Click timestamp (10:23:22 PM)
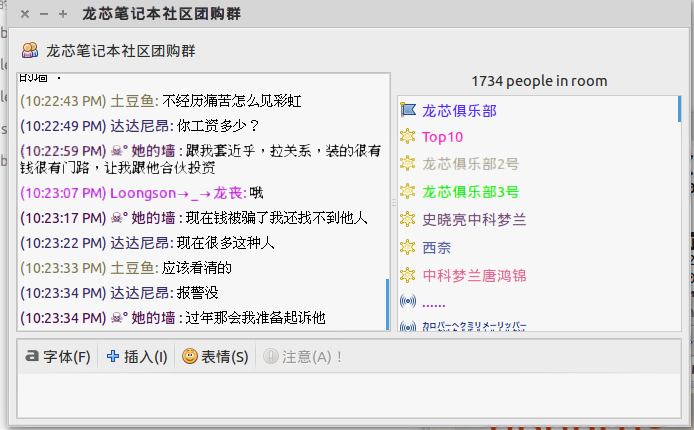 point(63,243)
